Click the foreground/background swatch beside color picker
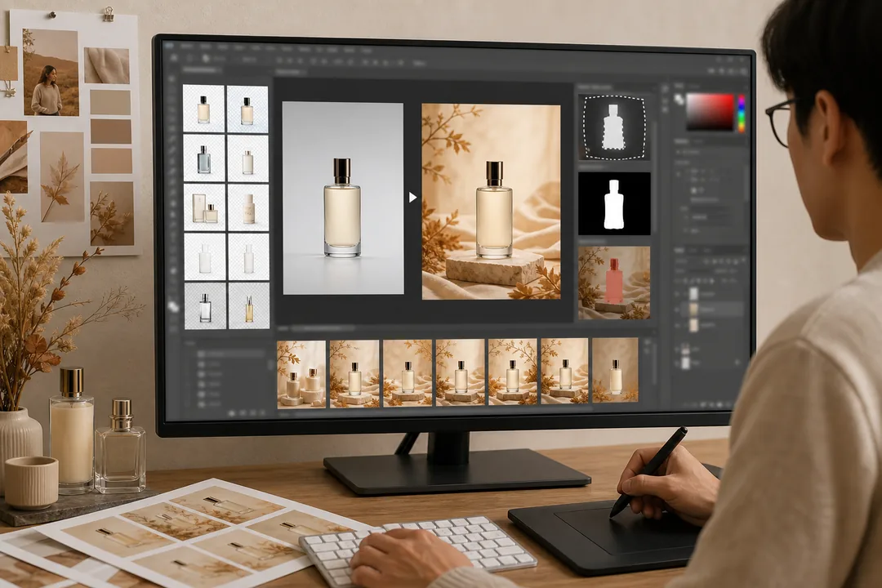Screen dimensions: 882x588 pos(679,99)
